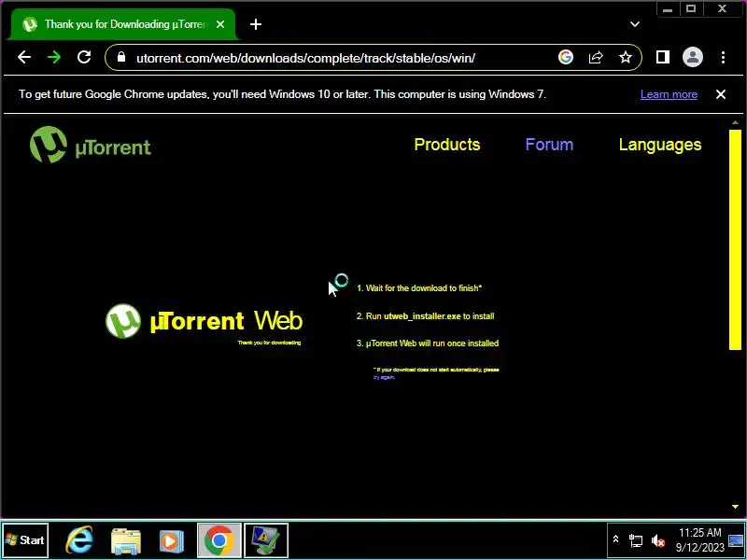The height and width of the screenshot is (560, 747).
Task: Go back with the browser back arrow
Action: pyautogui.click(x=24, y=58)
